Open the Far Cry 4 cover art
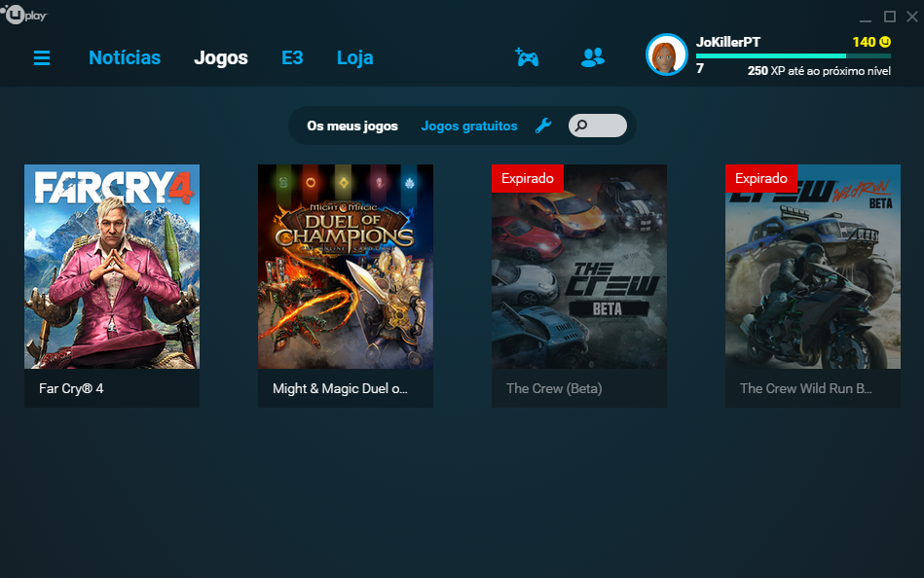 (x=112, y=267)
